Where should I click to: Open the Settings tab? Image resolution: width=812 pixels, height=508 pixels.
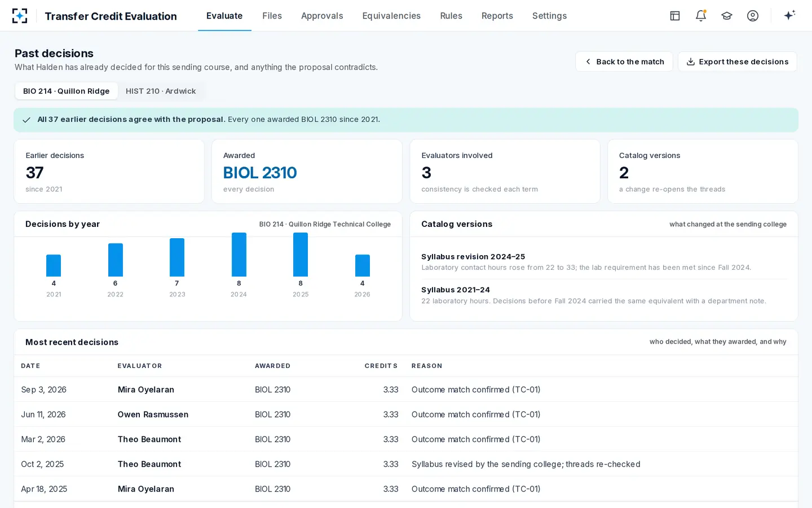pyautogui.click(x=549, y=16)
